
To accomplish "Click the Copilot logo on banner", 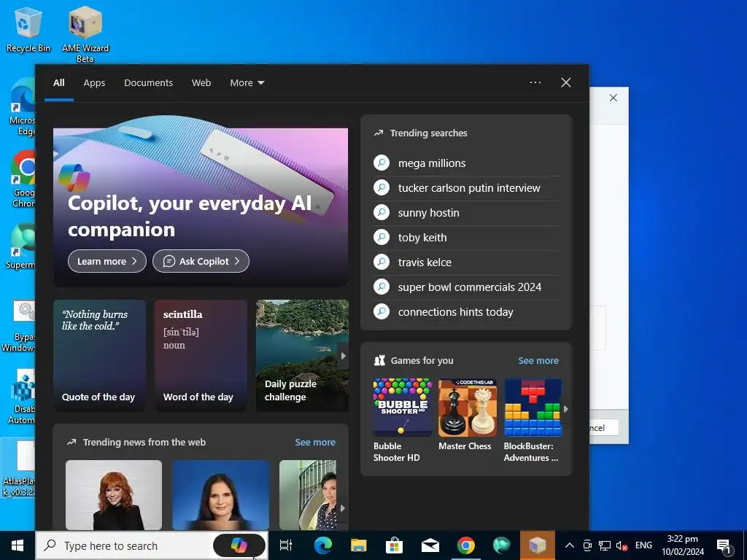I will coord(74,178).
